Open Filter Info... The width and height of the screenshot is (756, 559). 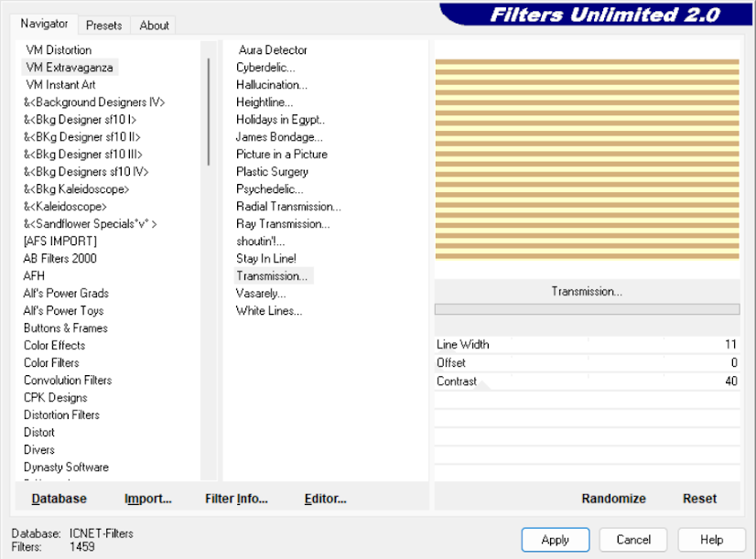click(x=236, y=499)
